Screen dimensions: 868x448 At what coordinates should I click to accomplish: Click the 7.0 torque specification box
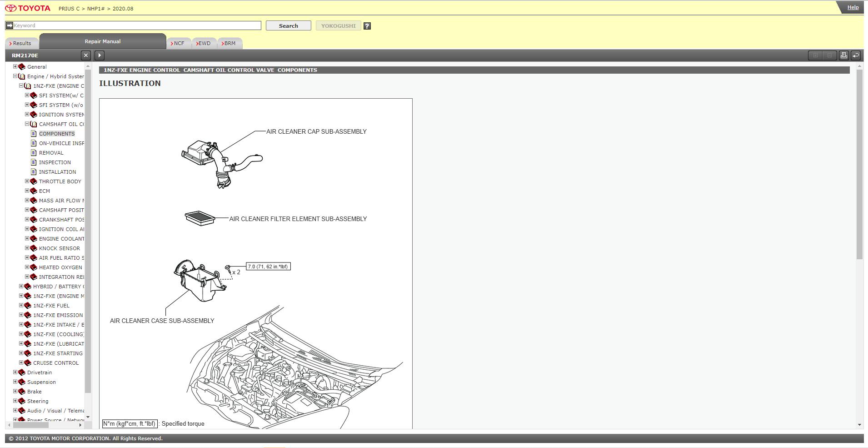coord(268,267)
